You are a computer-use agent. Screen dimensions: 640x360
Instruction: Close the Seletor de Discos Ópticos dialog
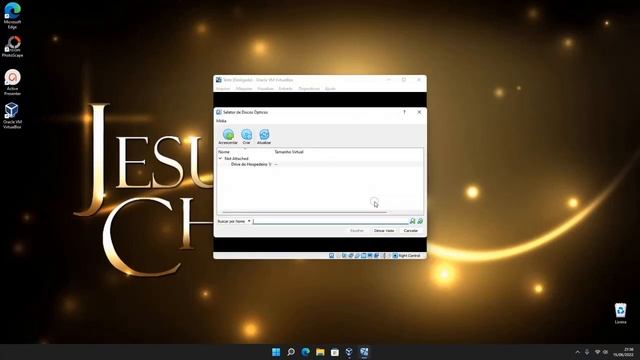[x=419, y=112]
